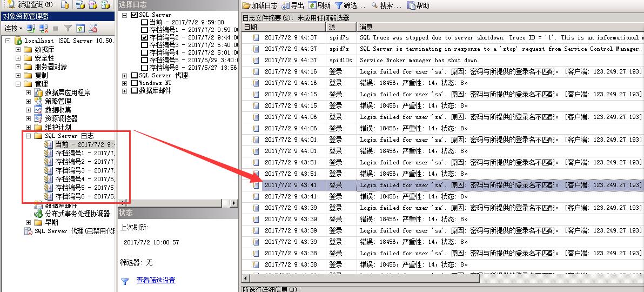Screen dimensions: 644x292
Task: Open the 连接 dropdown in Object Explorer
Action: 14,28
